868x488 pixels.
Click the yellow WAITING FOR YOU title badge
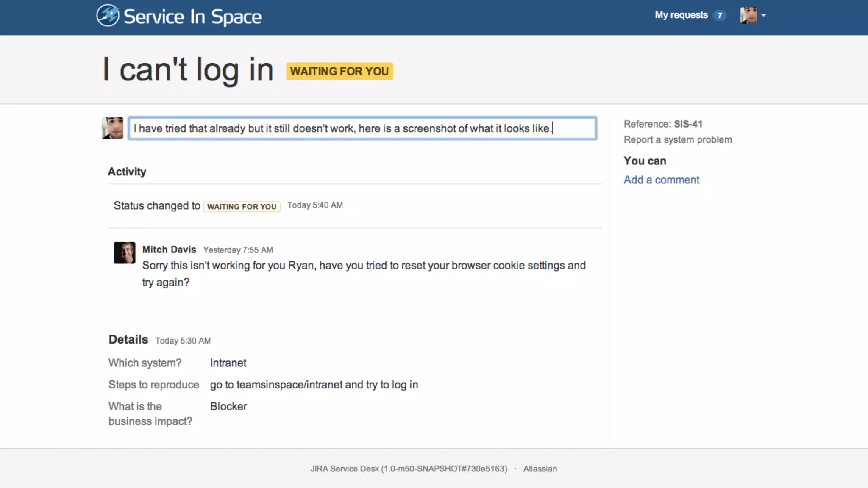point(339,71)
